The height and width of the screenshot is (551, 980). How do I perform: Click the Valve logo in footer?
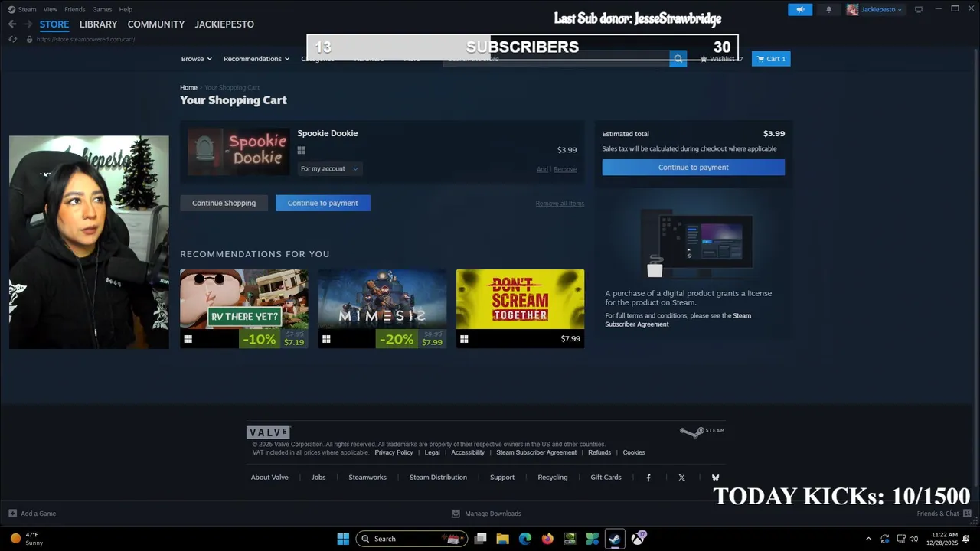coord(268,432)
